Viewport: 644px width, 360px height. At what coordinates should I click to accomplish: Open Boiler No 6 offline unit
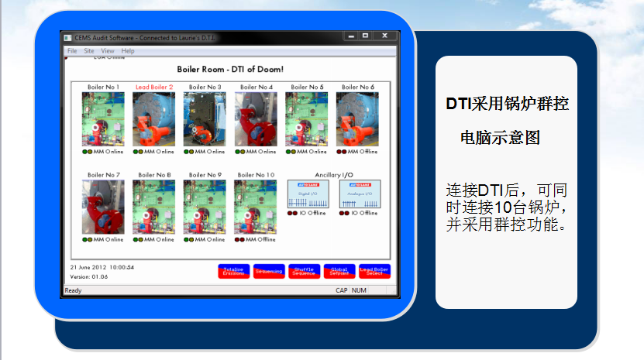tap(357, 119)
